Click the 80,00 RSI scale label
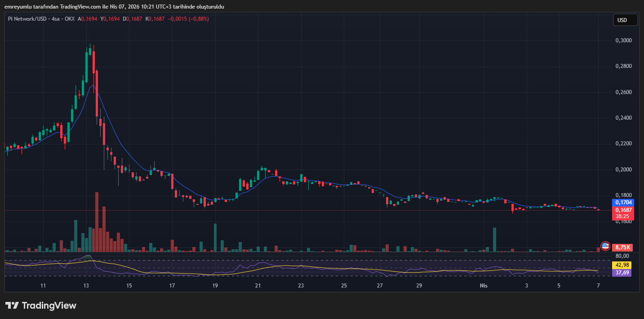The width and height of the screenshot is (644, 319). click(622, 256)
